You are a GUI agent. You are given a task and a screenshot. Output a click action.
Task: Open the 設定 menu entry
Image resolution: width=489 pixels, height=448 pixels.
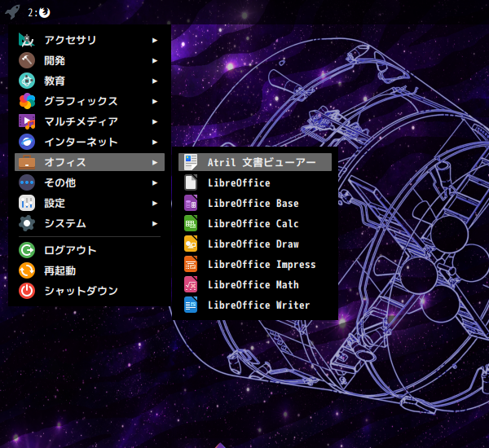(x=90, y=203)
